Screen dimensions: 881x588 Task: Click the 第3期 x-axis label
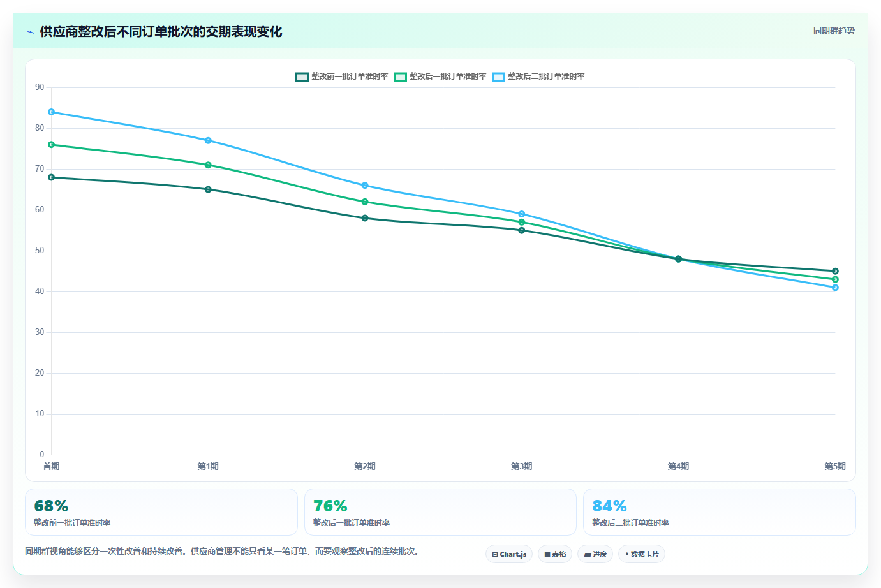(522, 466)
